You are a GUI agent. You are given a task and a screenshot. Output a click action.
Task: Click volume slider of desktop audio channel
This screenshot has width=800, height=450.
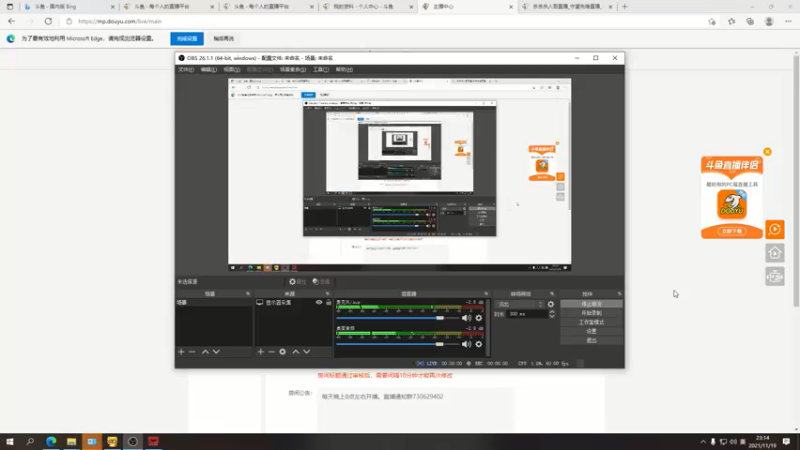pos(397,344)
